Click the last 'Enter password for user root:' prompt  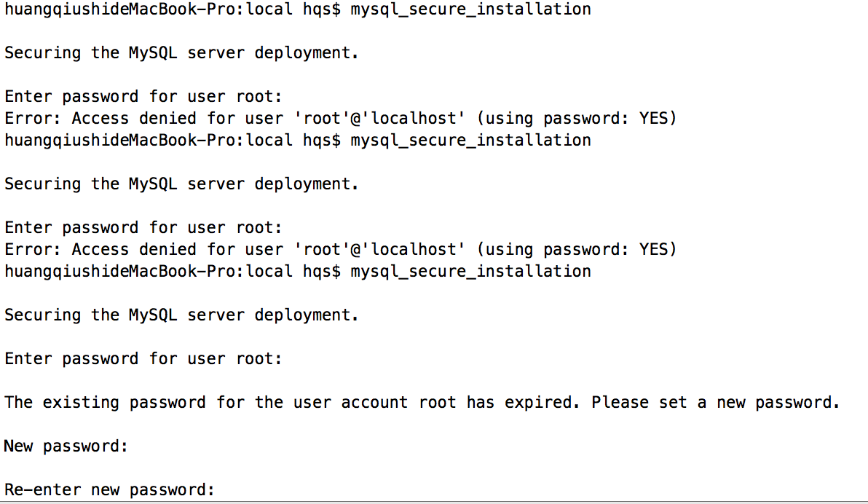coord(143,359)
